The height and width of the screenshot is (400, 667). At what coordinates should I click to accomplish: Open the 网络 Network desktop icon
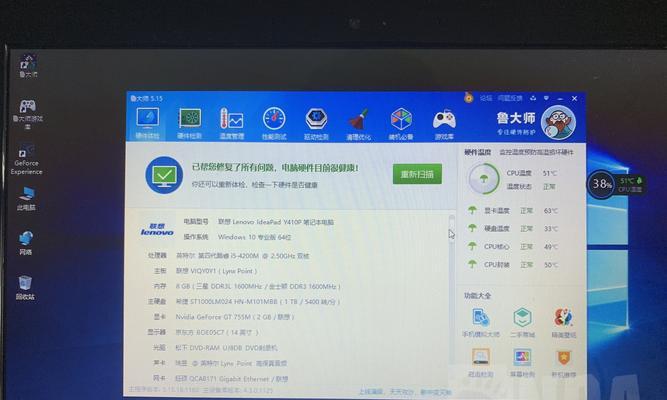coord(26,243)
